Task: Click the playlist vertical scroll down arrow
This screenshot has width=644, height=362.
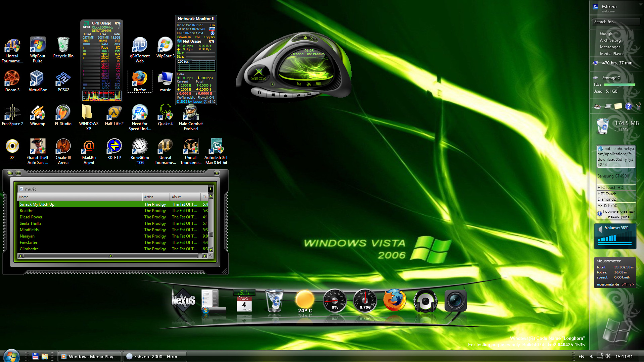Action: click(211, 250)
